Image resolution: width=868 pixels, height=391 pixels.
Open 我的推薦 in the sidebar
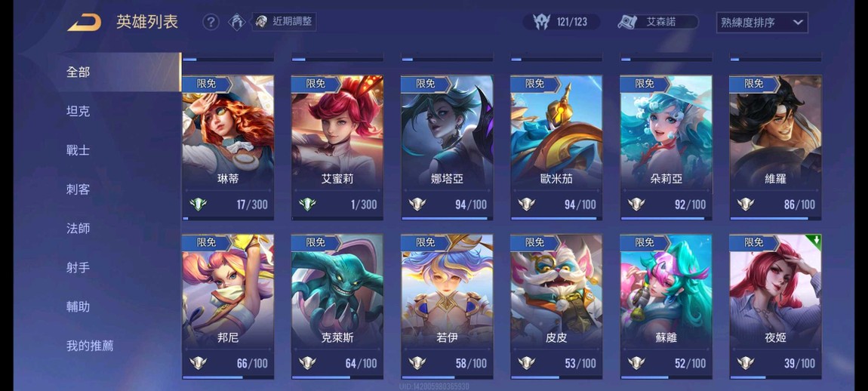coord(90,346)
